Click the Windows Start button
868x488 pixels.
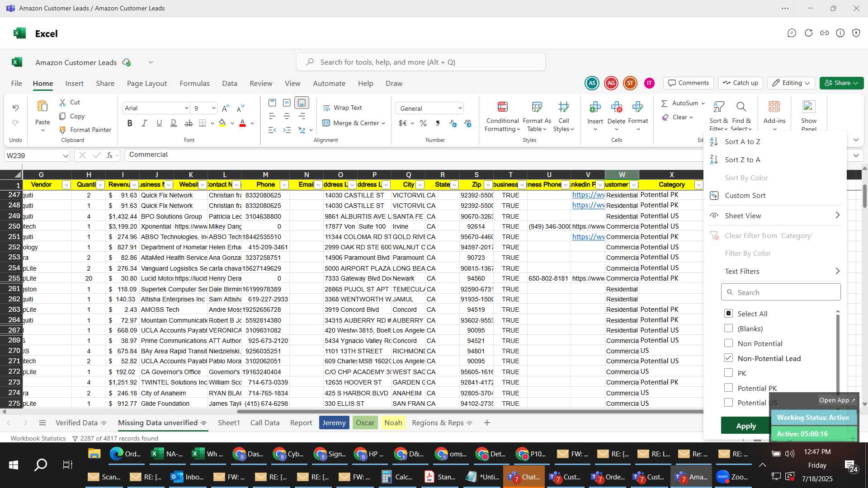point(14,465)
